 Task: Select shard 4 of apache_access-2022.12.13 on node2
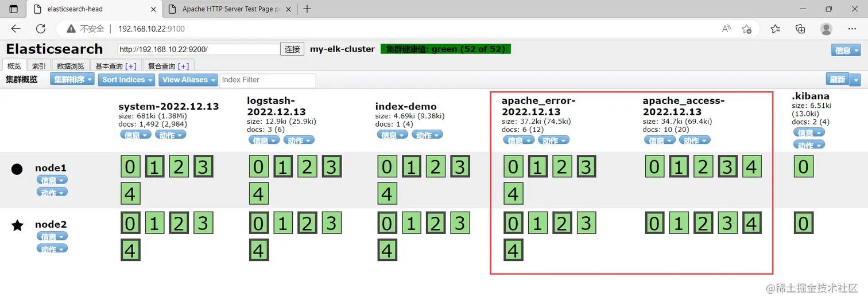click(751, 223)
